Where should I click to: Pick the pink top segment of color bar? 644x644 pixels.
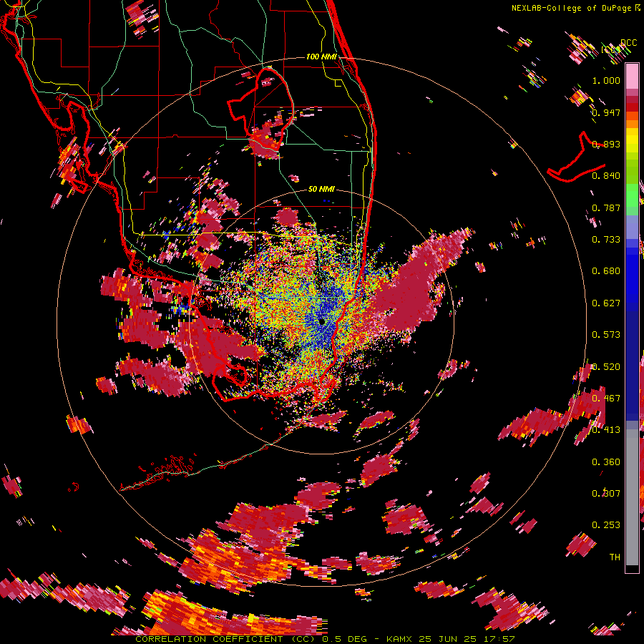632,76
